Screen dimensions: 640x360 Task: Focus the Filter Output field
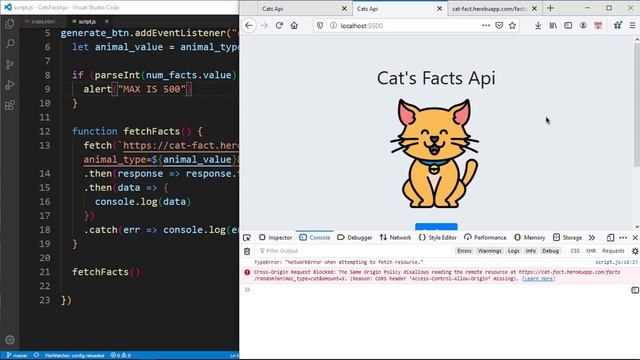point(355,251)
